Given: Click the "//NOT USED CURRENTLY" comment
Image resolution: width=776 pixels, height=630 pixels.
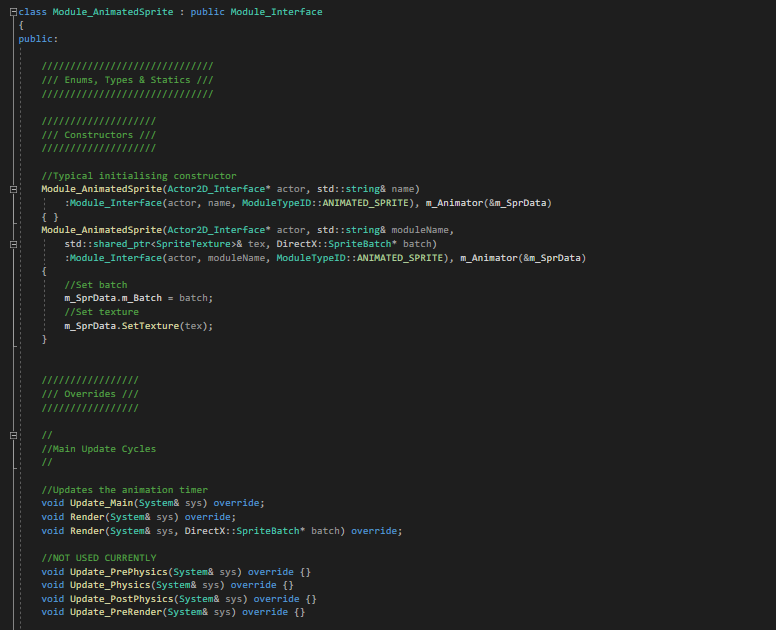Looking at the screenshot, I should click(99, 558).
